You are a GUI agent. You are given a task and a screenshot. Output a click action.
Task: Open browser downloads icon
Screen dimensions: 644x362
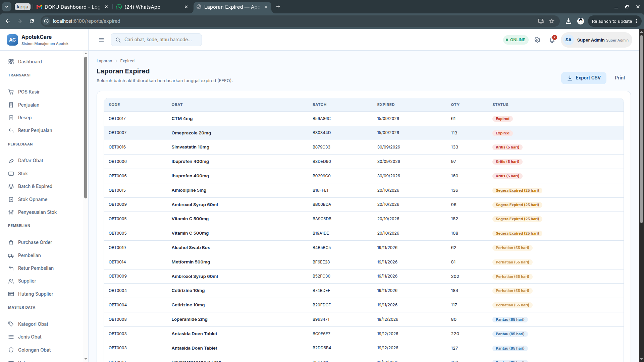tap(569, 21)
